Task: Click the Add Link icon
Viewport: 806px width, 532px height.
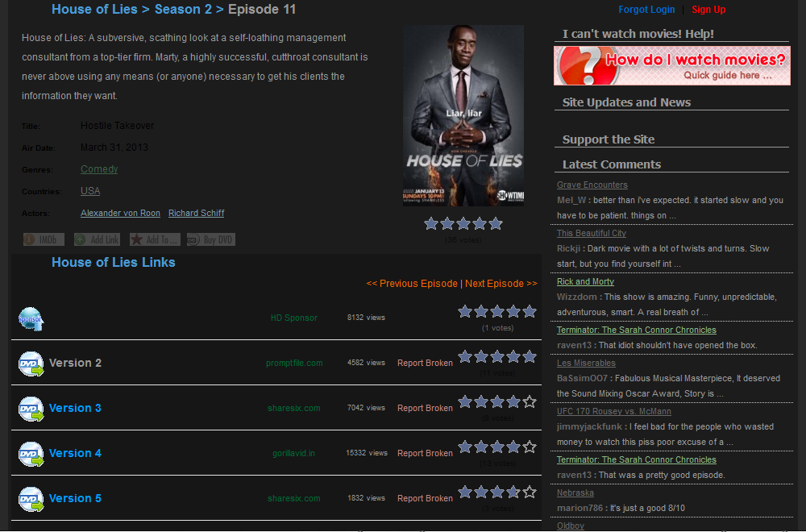Action: click(97, 239)
